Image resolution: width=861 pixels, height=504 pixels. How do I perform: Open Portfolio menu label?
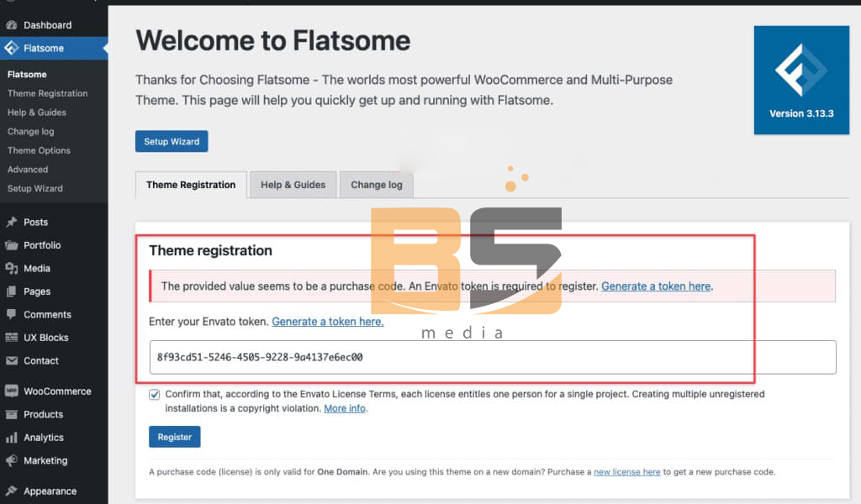pos(42,245)
